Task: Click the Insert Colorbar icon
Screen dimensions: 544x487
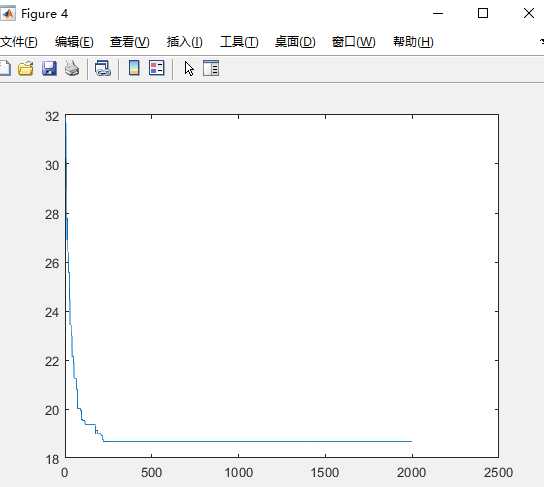Action: (x=134, y=68)
